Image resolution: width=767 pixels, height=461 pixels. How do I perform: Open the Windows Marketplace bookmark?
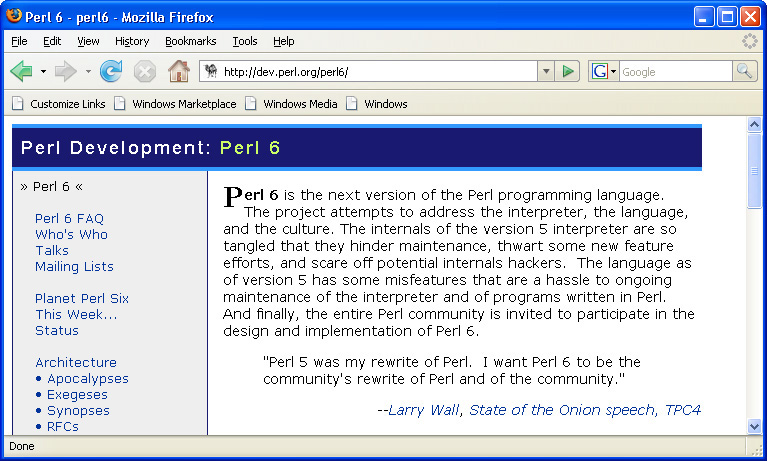[184, 104]
